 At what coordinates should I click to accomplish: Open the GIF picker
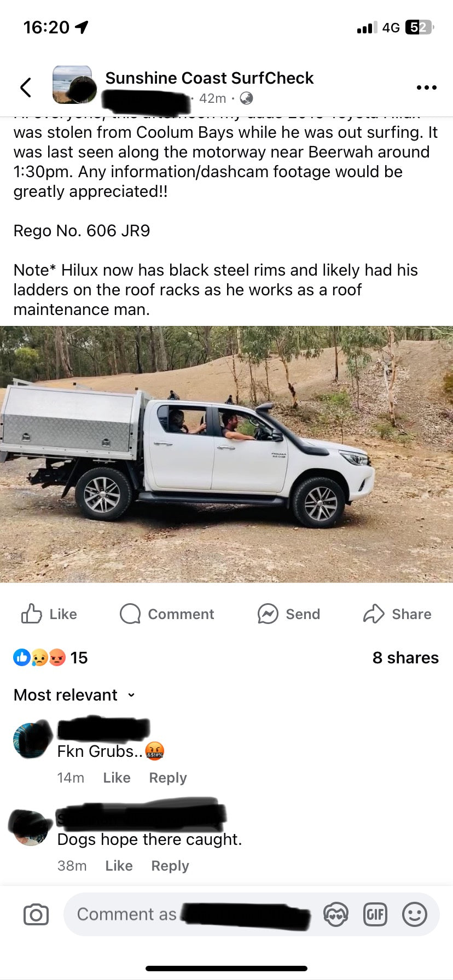[x=375, y=914]
